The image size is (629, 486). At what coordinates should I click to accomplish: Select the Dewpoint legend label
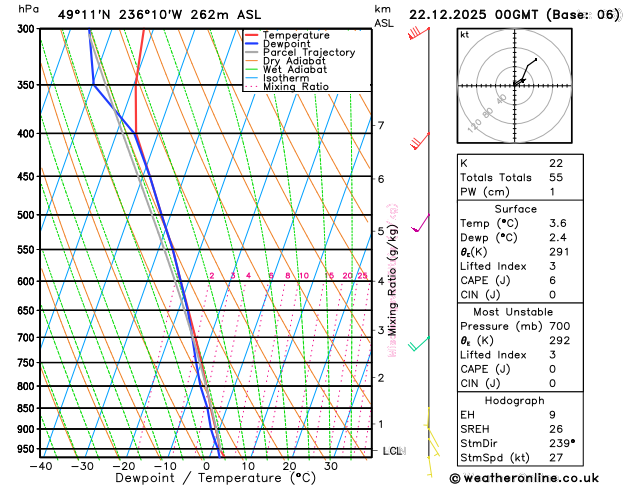[286, 44]
